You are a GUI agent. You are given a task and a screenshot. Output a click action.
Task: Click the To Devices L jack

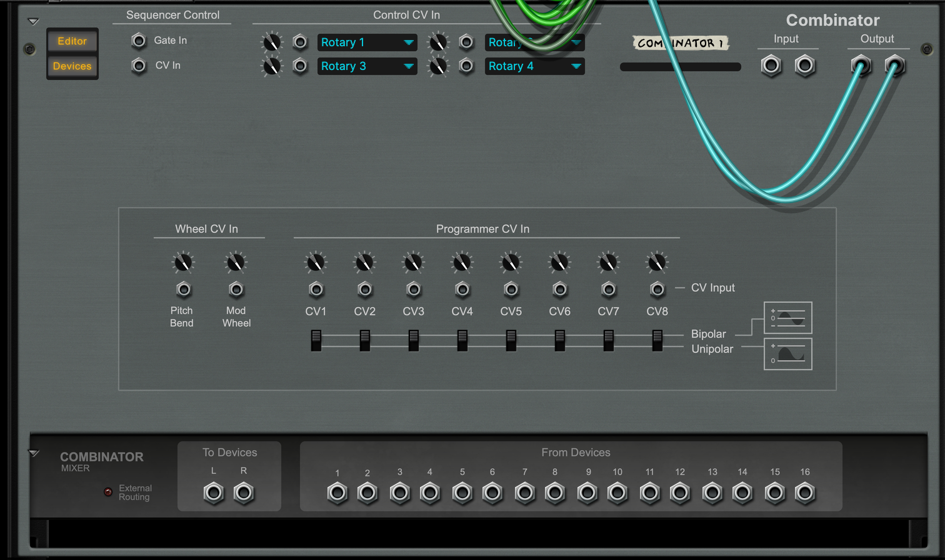pos(214,493)
